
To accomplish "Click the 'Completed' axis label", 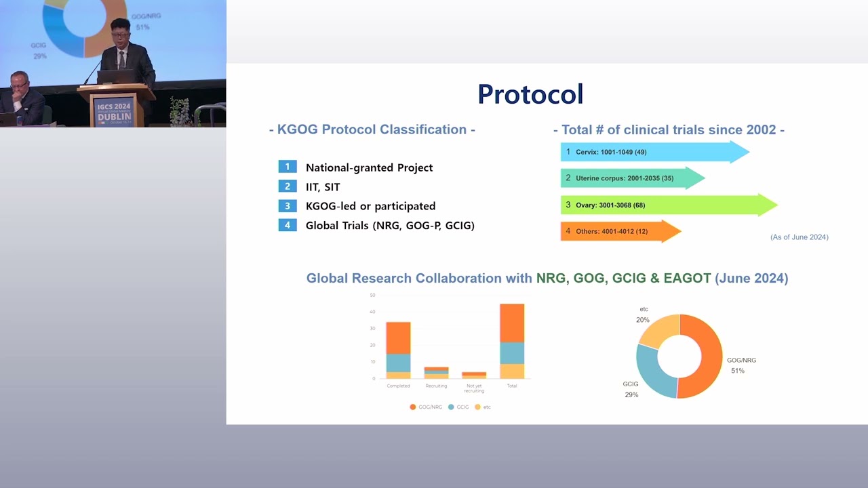I will click(x=398, y=386).
